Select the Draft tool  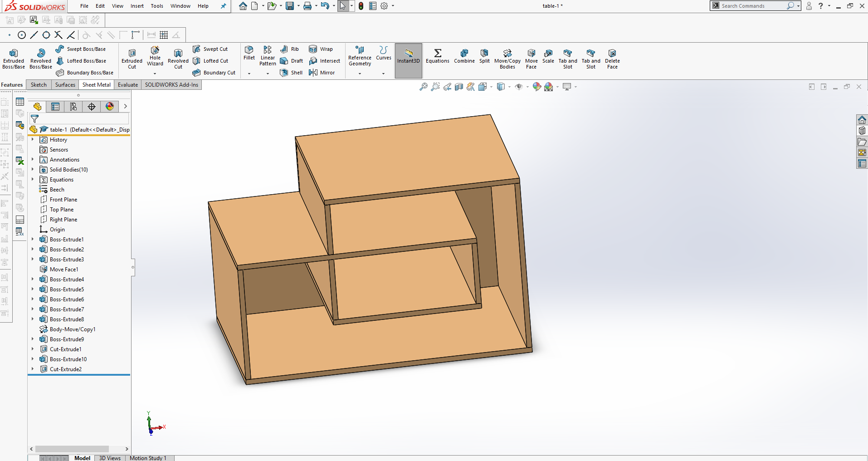[291, 61]
